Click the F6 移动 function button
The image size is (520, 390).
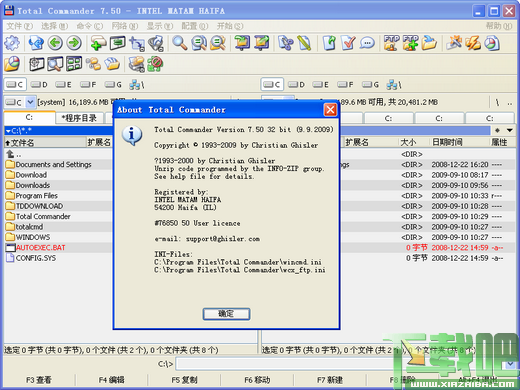pyautogui.click(x=257, y=380)
